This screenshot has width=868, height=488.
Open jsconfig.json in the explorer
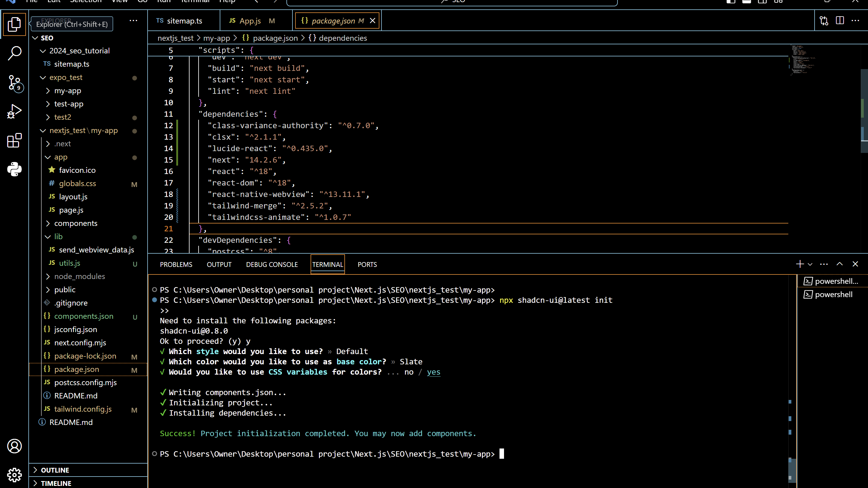pos(88,329)
